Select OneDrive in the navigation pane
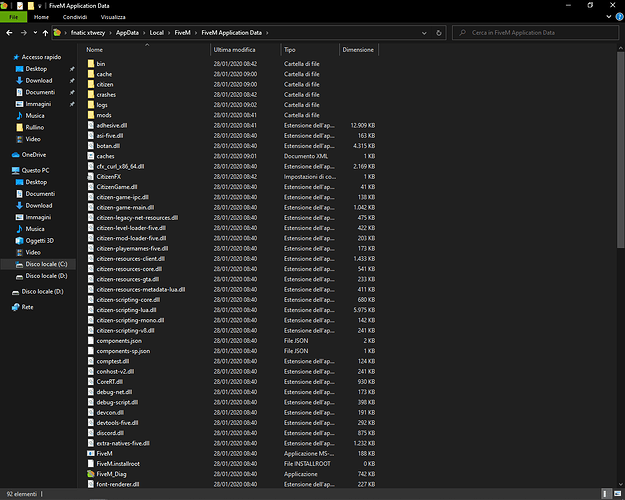The height and width of the screenshot is (500, 625). point(33,155)
